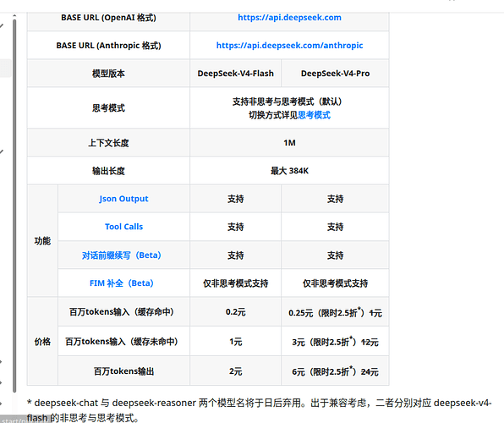Click the 上下文长度 row header
The image size is (504, 423).
[108, 143]
